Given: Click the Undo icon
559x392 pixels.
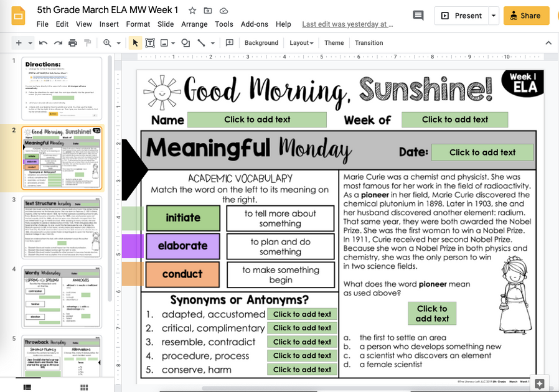Looking at the screenshot, I should tap(43, 42).
